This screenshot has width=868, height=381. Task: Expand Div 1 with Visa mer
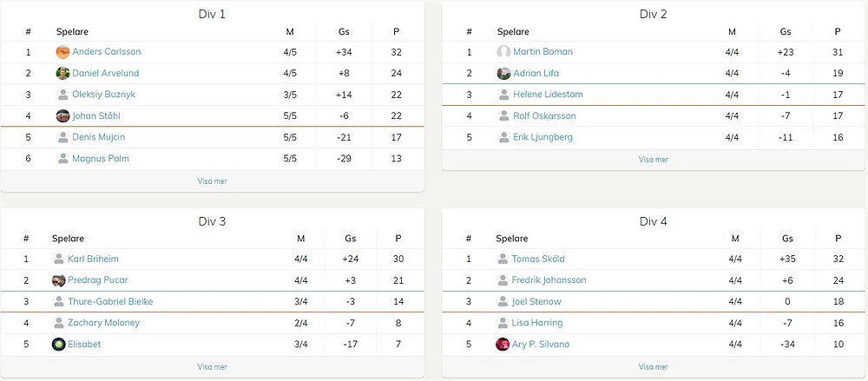pyautogui.click(x=212, y=181)
